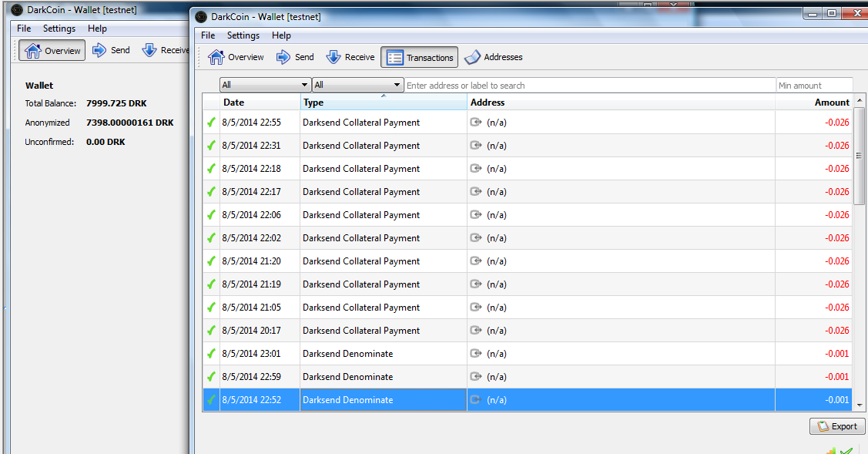Click the sent-payment address icon in the 21:20 row
The width and height of the screenshot is (868, 454).
(475, 261)
